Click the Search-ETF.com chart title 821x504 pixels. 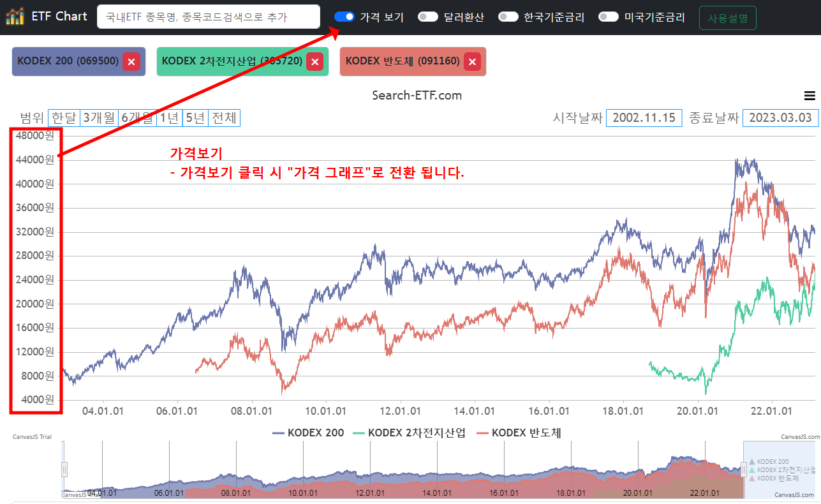[x=417, y=96]
